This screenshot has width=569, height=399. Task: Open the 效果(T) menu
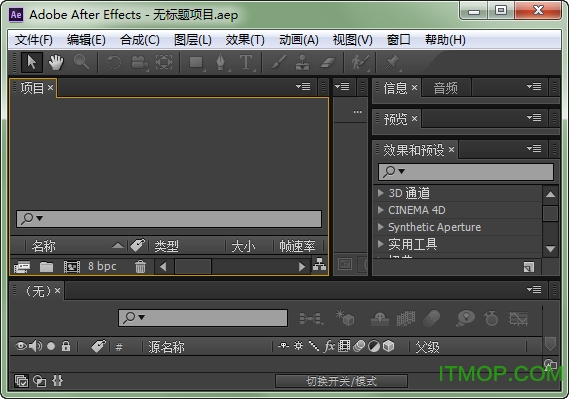pos(245,40)
